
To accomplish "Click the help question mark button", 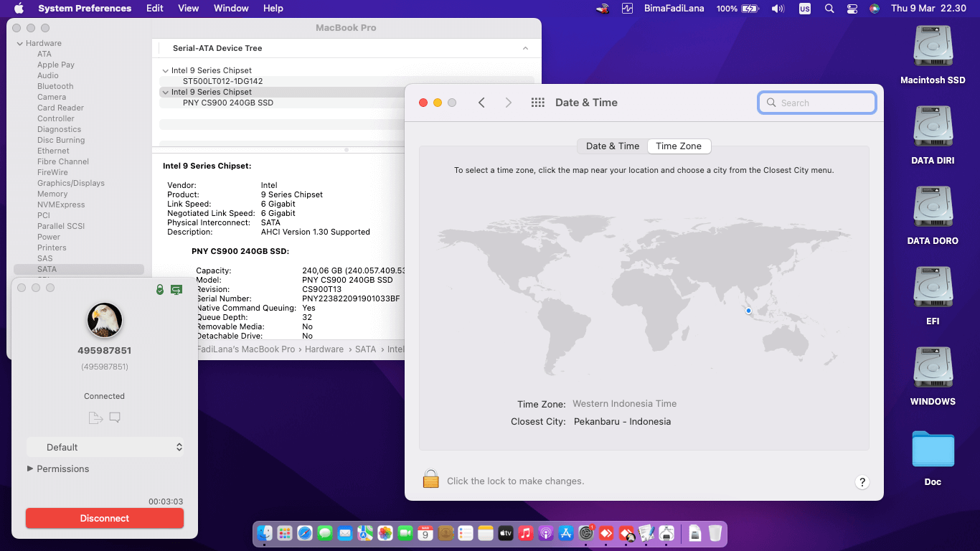I will point(862,482).
